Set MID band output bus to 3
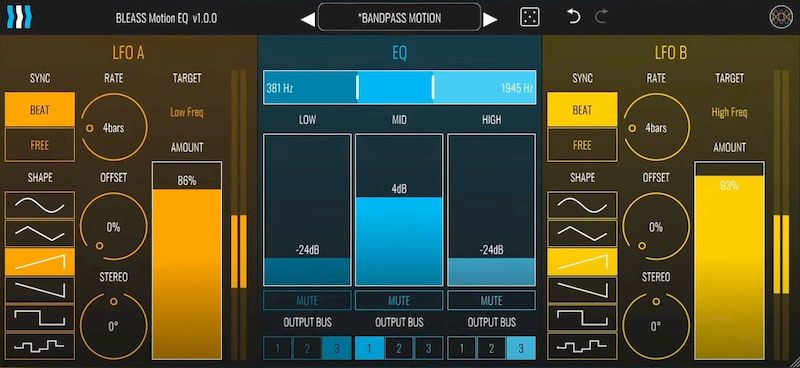Image resolution: width=800 pixels, height=368 pixels. click(x=429, y=348)
